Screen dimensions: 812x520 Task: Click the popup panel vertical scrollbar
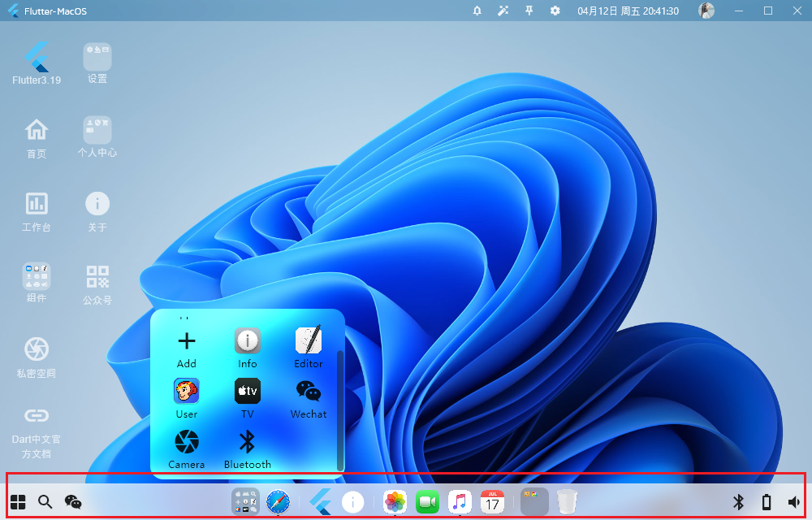coord(340,410)
